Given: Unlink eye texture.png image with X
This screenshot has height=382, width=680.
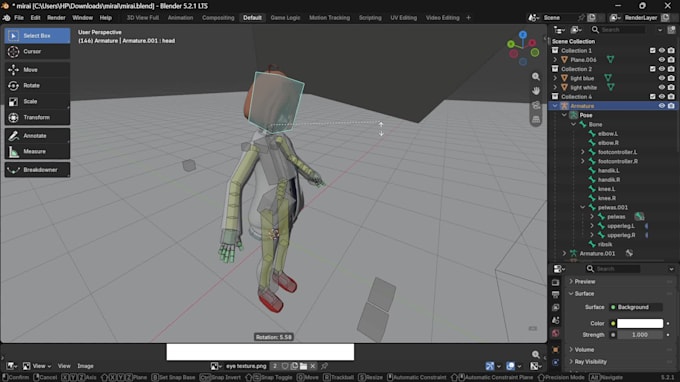Looking at the screenshot, I should [x=313, y=366].
